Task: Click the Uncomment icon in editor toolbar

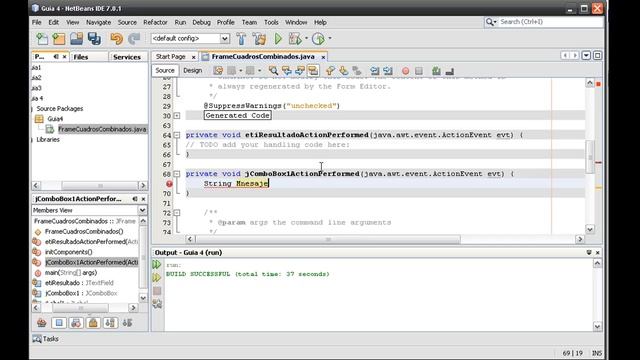Action: pos(450,71)
